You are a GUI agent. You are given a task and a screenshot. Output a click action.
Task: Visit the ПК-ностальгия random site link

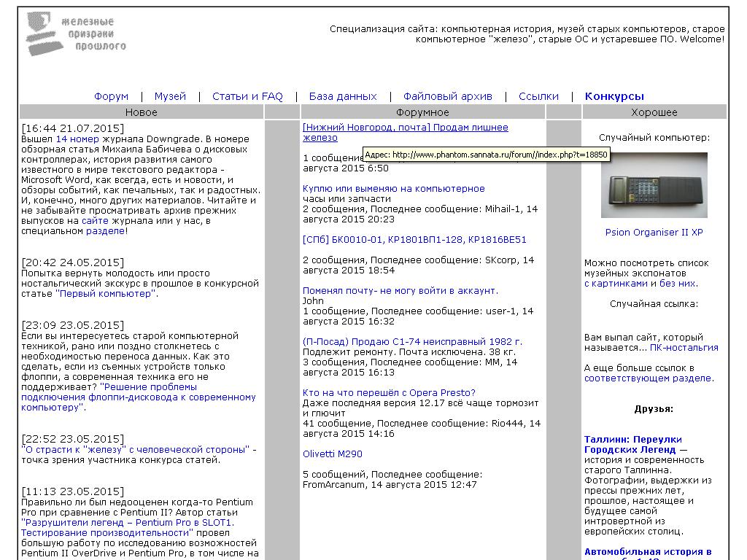pos(684,348)
